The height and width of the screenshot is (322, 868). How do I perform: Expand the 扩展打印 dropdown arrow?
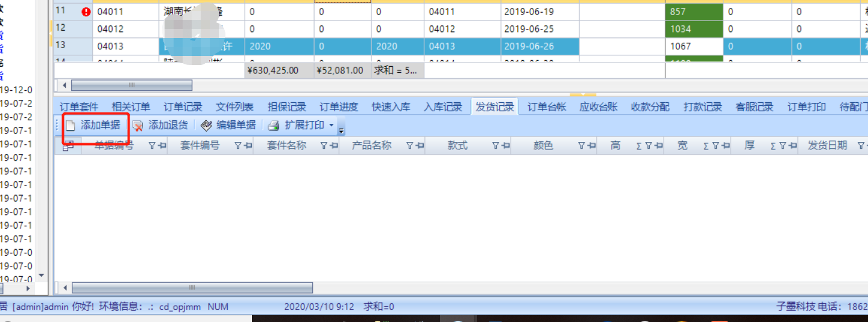click(x=332, y=126)
